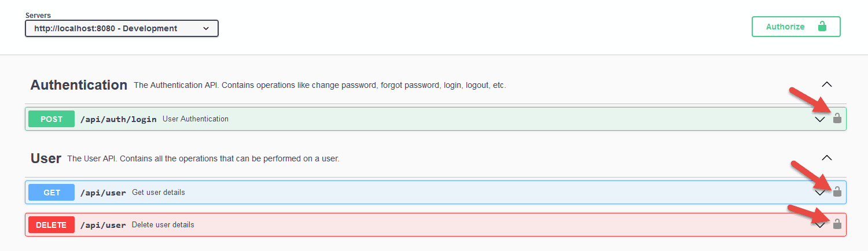Collapse the Authentication section with its arrow

tap(827, 84)
